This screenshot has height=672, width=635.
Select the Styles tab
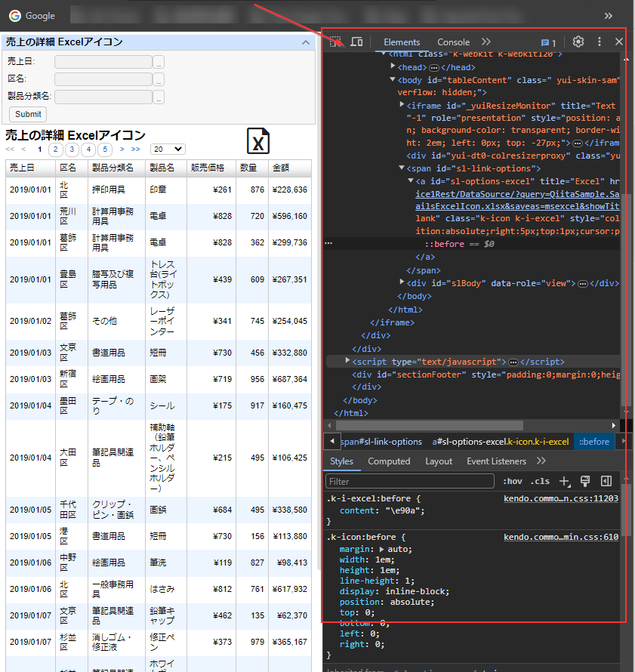tap(341, 461)
